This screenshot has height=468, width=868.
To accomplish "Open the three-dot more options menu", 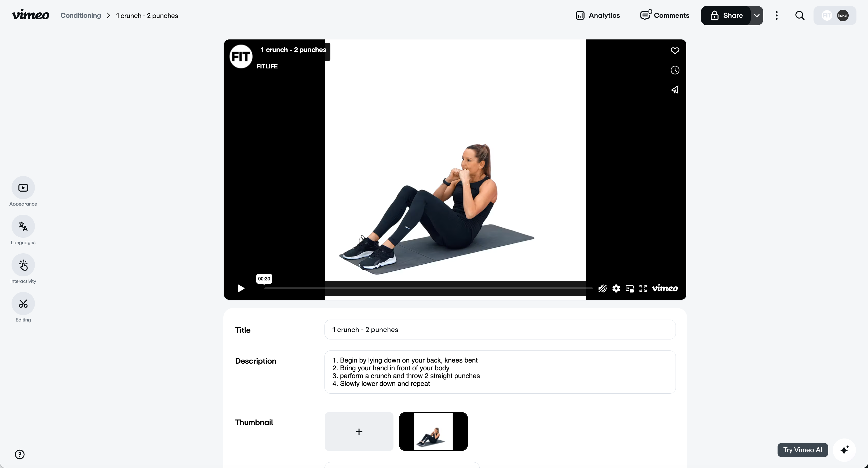I will click(777, 16).
